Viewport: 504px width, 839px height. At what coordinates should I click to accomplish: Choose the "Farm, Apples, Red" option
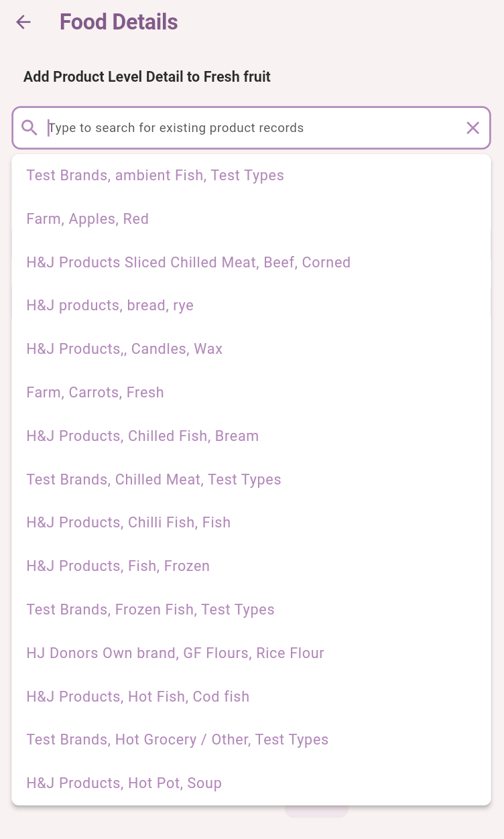click(88, 219)
